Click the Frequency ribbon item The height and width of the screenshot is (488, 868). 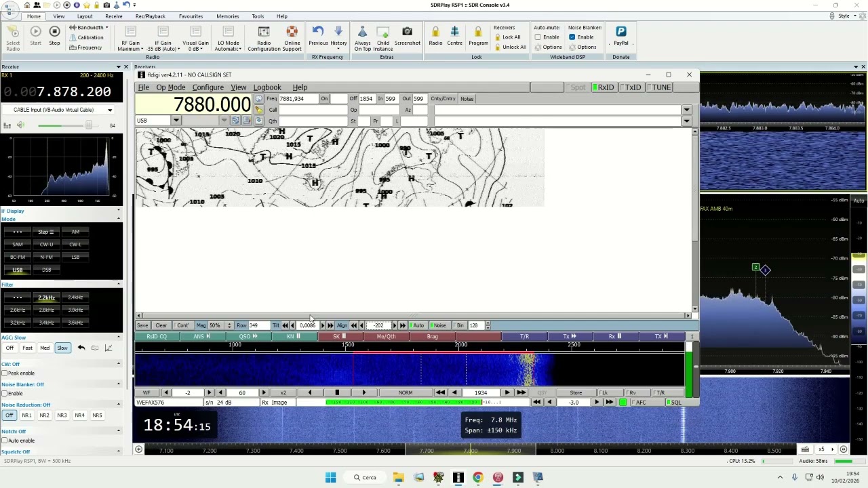coord(85,47)
